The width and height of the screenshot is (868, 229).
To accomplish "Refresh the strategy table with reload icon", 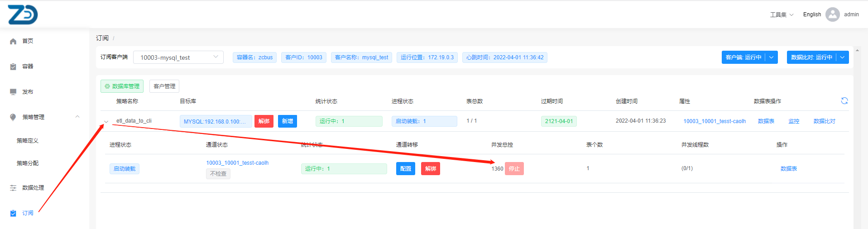I will [844, 101].
